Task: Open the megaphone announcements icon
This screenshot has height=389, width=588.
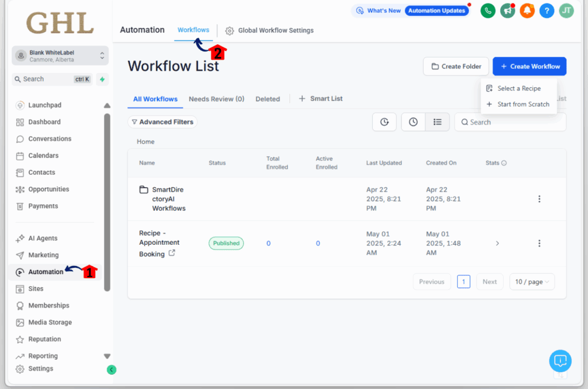Action: tap(508, 10)
